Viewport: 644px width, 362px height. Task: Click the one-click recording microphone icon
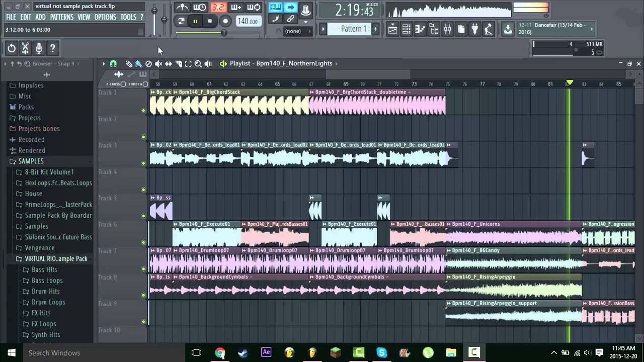click(x=39, y=48)
